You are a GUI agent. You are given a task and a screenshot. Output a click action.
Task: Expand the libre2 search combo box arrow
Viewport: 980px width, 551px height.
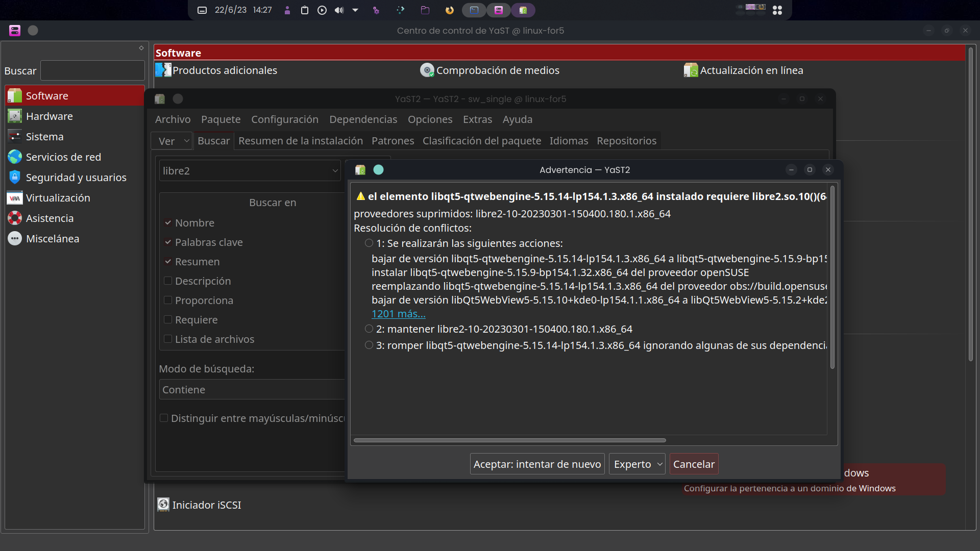click(335, 171)
